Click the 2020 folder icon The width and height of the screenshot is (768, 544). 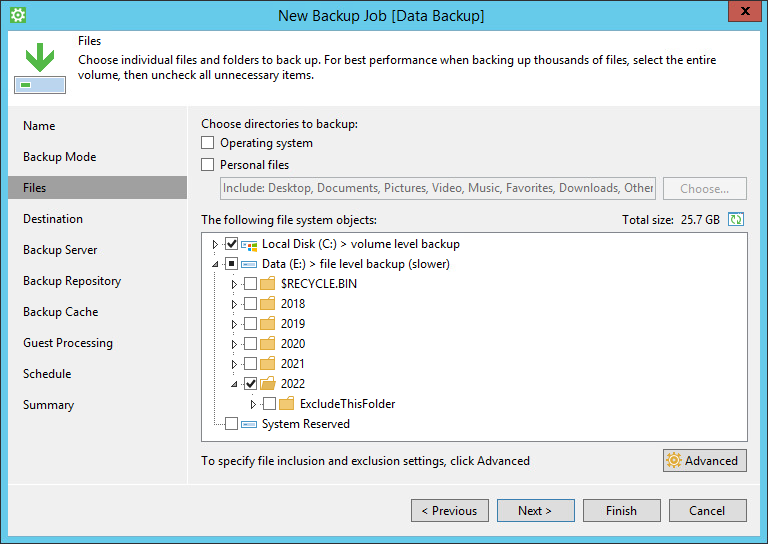coord(267,344)
